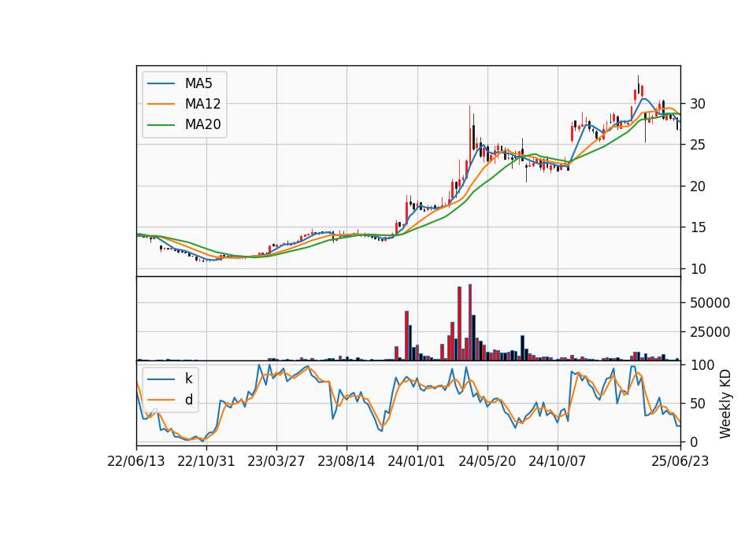
Task: Click the 23/03/27 date axis label
Action: click(x=276, y=461)
